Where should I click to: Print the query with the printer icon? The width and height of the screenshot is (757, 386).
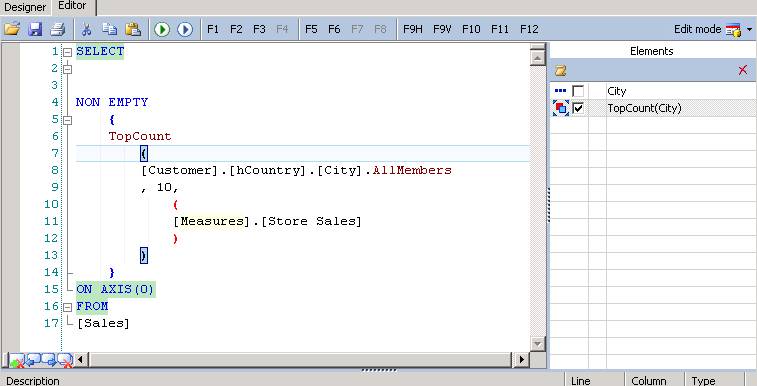pos(58,29)
